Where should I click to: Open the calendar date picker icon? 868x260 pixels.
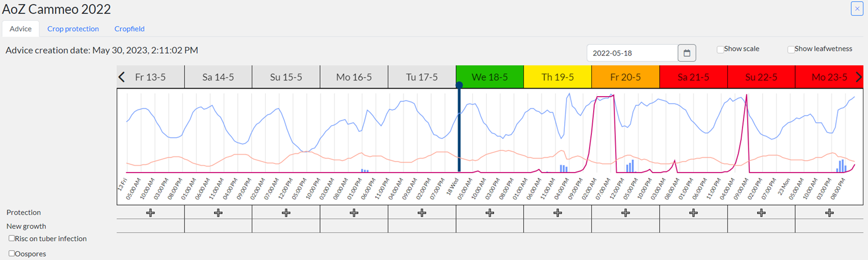[x=687, y=53]
